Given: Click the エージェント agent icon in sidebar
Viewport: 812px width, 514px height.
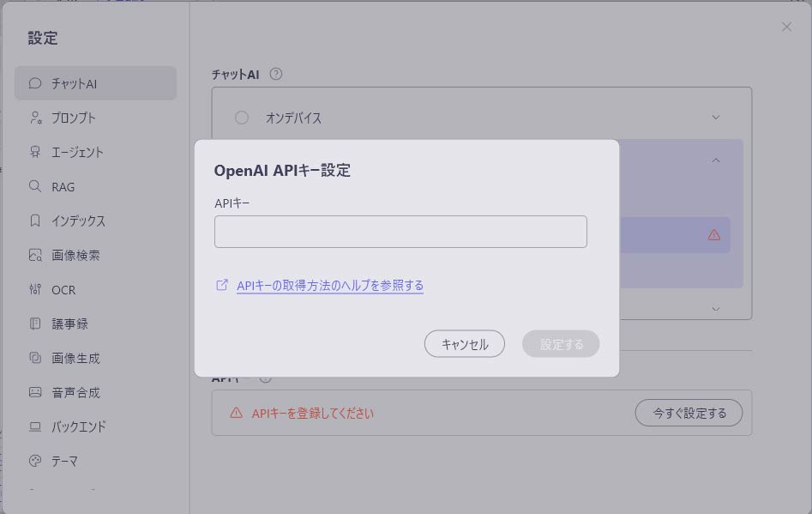Looking at the screenshot, I should (x=34, y=152).
